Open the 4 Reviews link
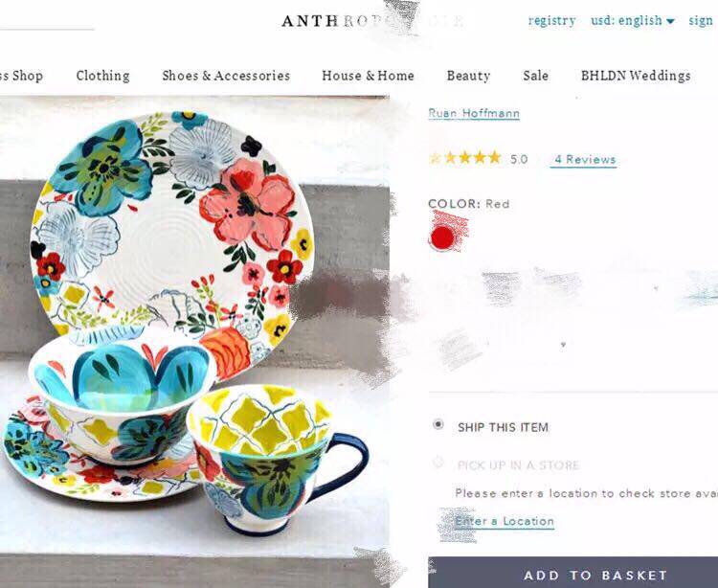Image resolution: width=718 pixels, height=588 pixels. [583, 160]
